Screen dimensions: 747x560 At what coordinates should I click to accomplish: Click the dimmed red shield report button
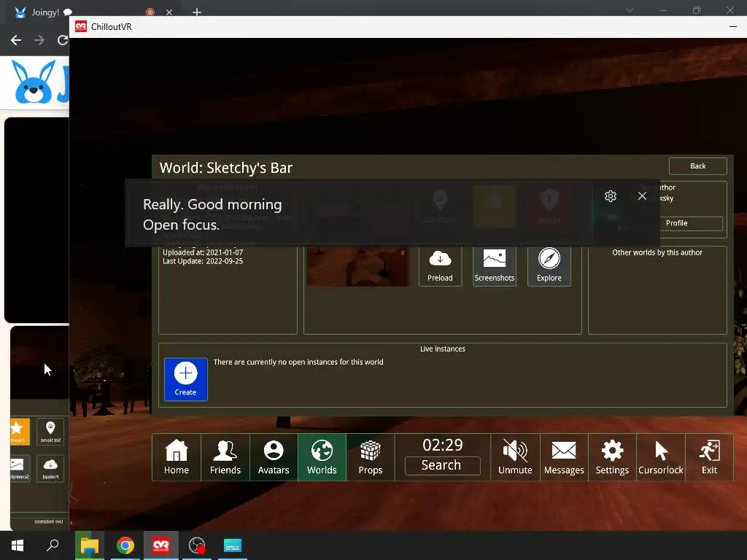pyautogui.click(x=549, y=207)
